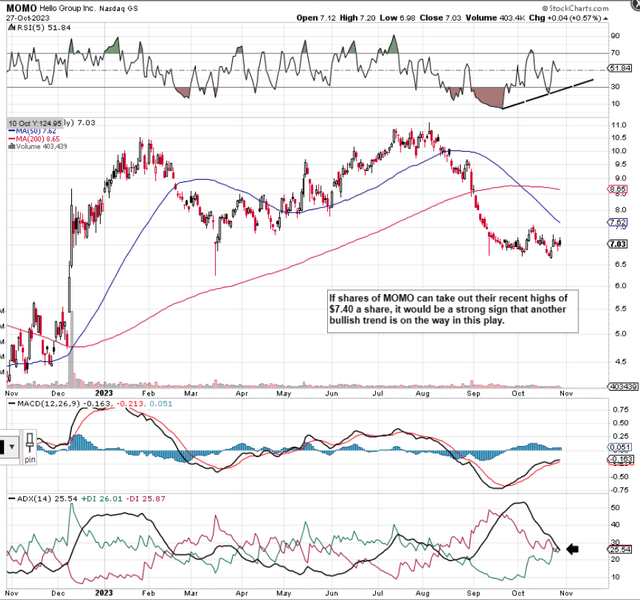Click the Nasdaq GS exchange label
This screenshot has height=600, width=640.
pos(118,9)
